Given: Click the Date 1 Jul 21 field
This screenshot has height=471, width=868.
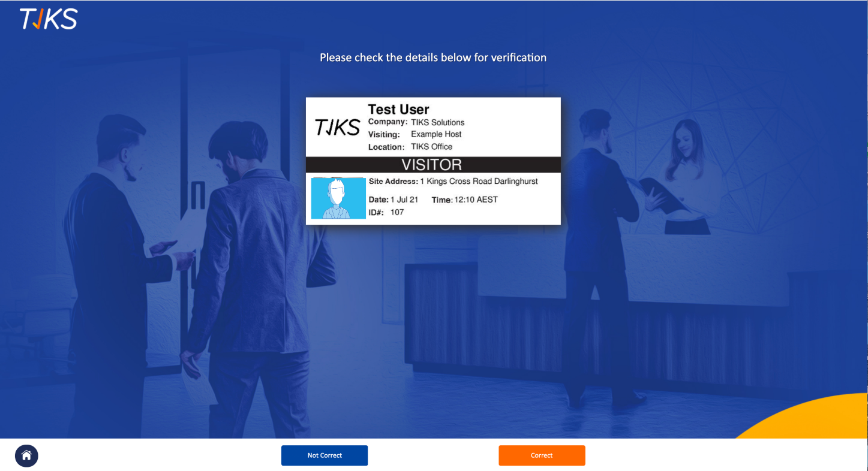Looking at the screenshot, I should click(394, 200).
